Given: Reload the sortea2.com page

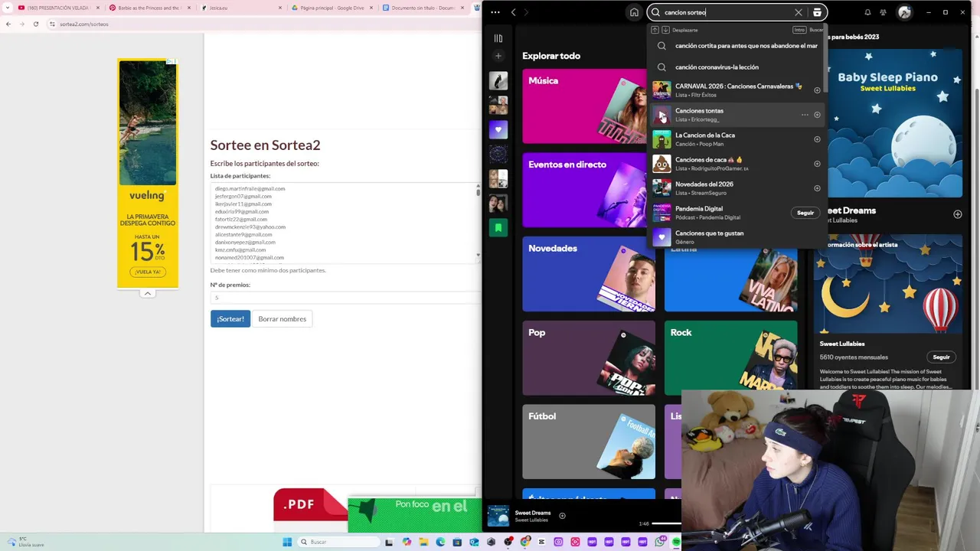Looking at the screenshot, I should [x=35, y=24].
